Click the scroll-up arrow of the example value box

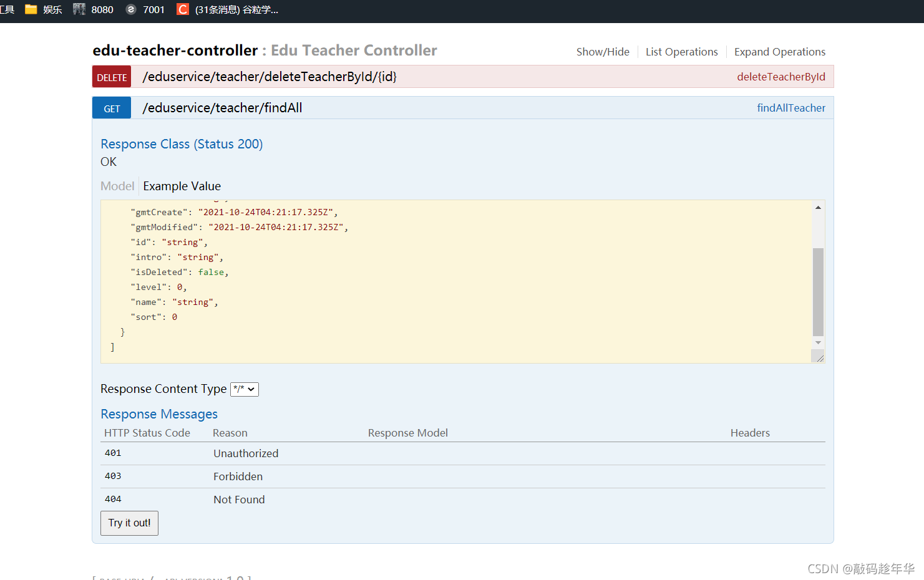(x=818, y=207)
